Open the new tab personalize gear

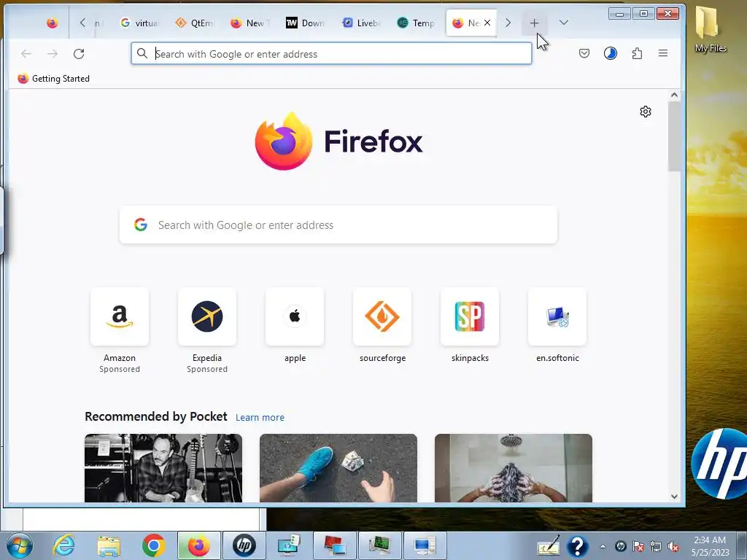(x=646, y=112)
